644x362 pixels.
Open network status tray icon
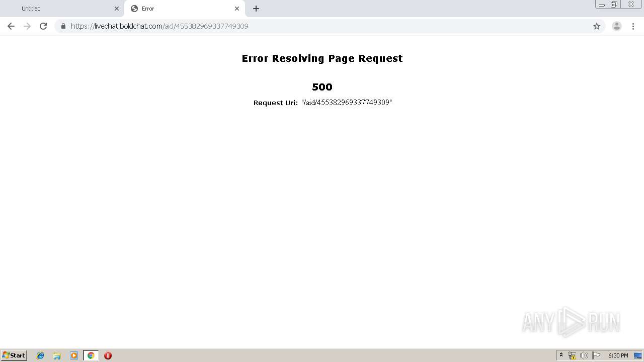click(572, 355)
